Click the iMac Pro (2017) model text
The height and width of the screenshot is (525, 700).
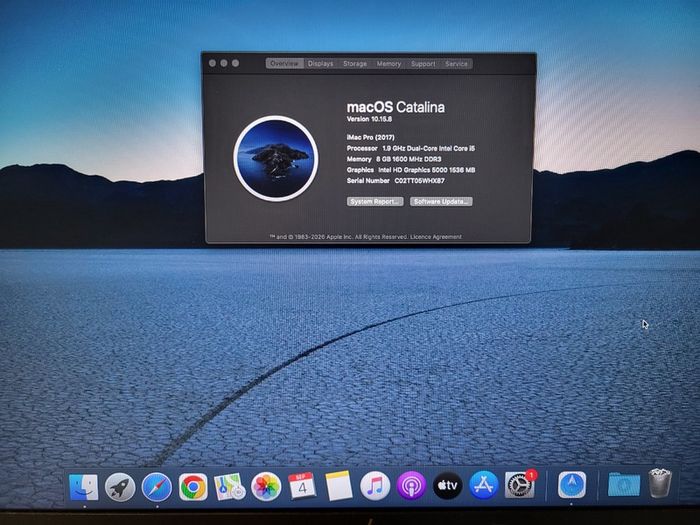[371, 138]
